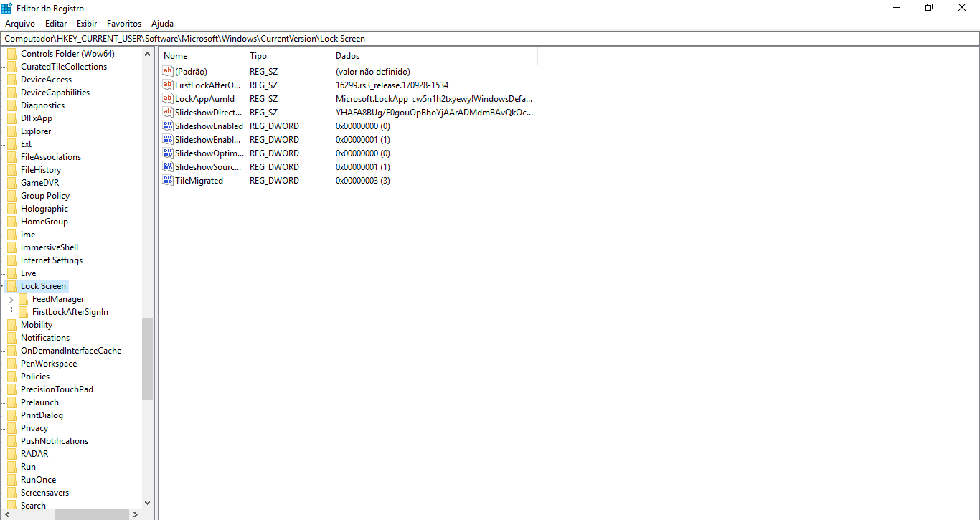Select the ImmersiveShell key
Image resolution: width=980 pixels, height=520 pixels.
coord(50,247)
